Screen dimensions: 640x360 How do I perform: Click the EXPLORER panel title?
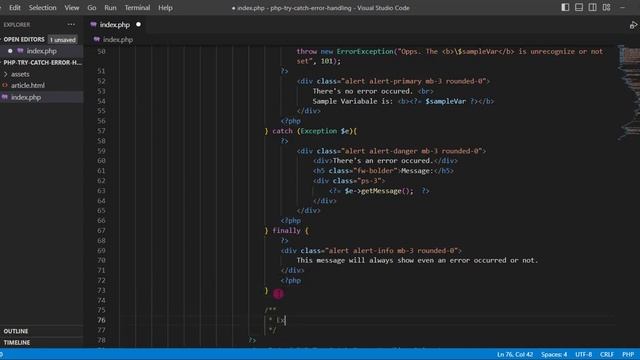17,24
